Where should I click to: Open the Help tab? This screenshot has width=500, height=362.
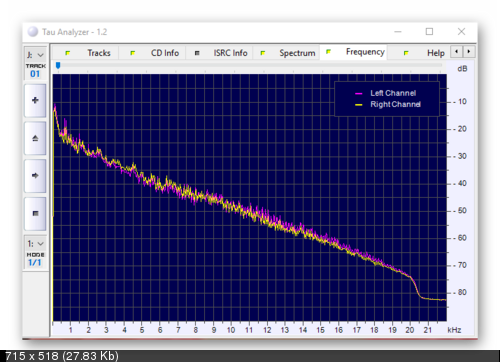pos(436,53)
